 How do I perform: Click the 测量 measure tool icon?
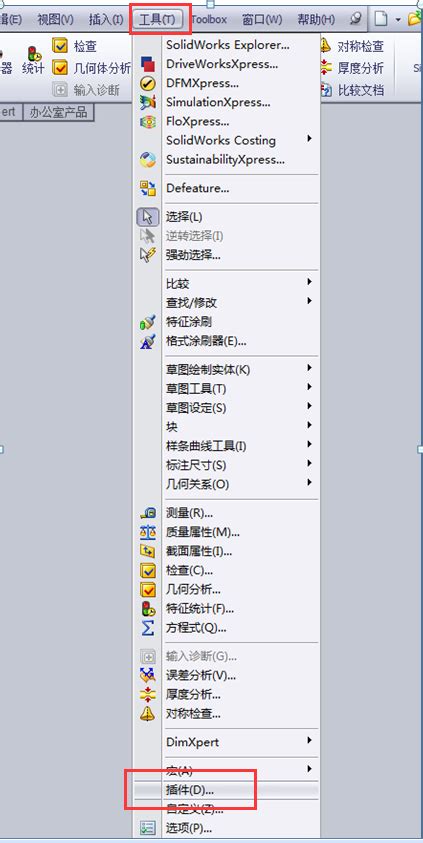tap(147, 513)
